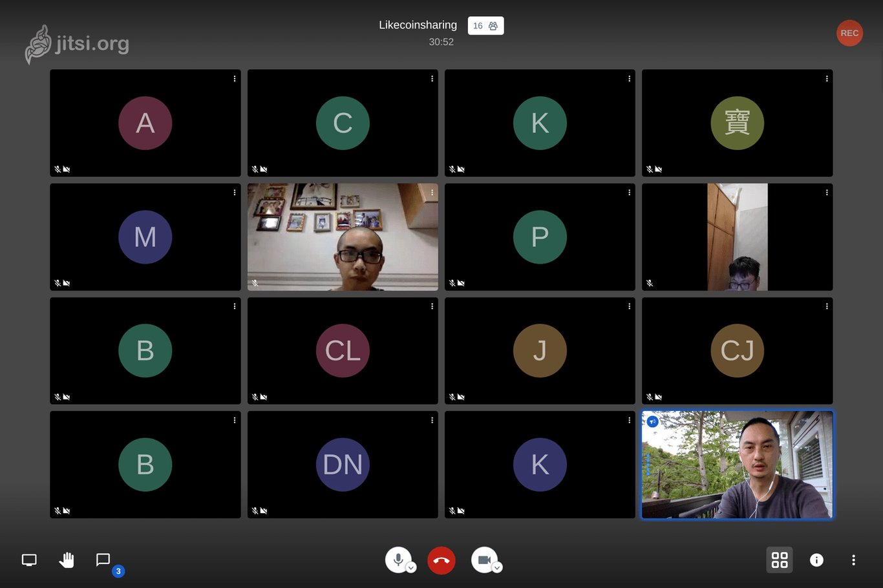Viewport: 883px width, 588px height.
Task: Pin the active speaker video with earphones
Action: click(737, 465)
